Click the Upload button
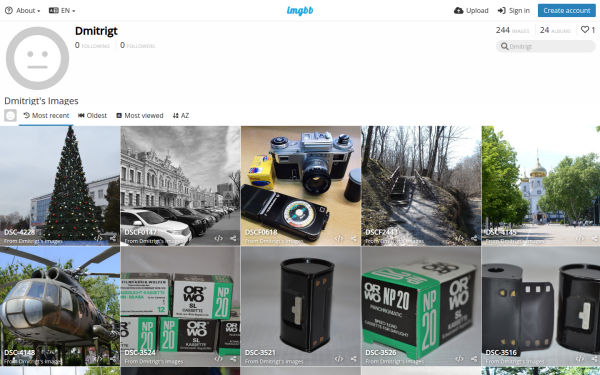600x375 pixels. [471, 11]
